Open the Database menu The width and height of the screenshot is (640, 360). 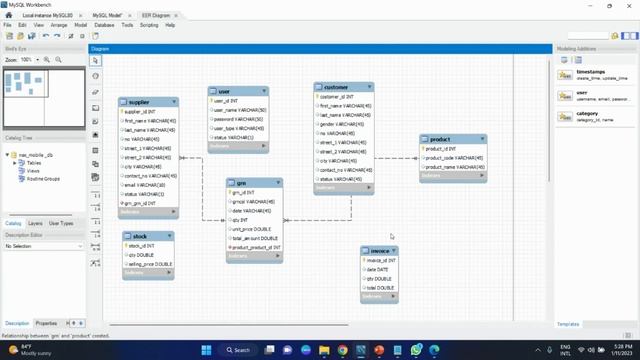coord(104,25)
